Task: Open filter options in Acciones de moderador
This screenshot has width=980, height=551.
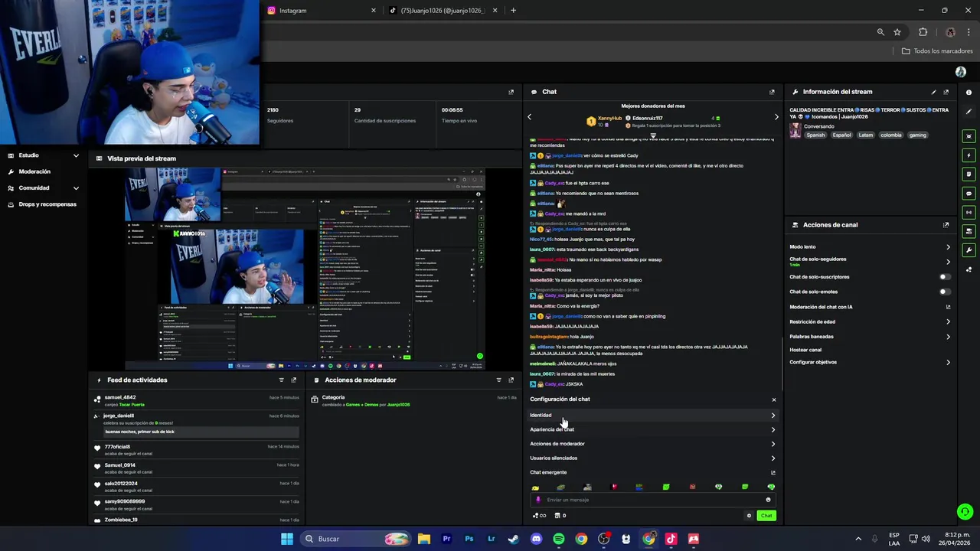Action: tap(498, 380)
